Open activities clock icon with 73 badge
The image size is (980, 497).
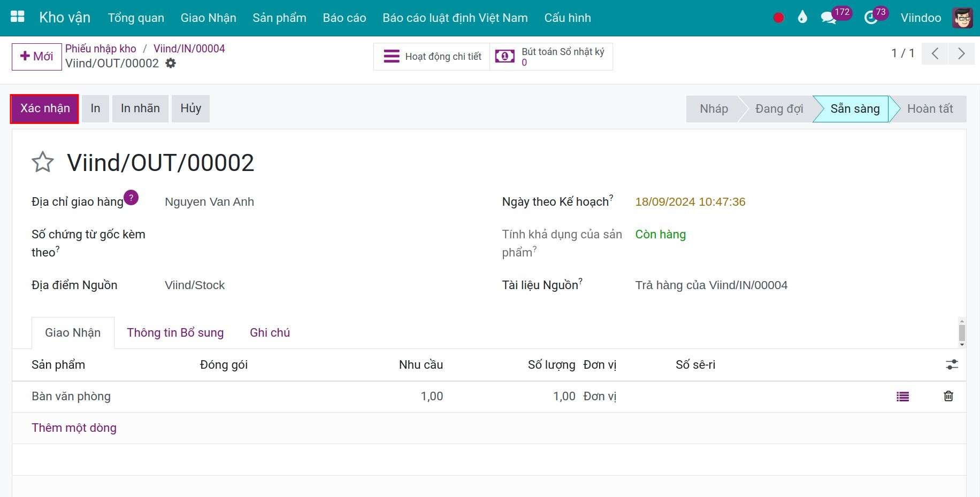pyautogui.click(x=871, y=18)
